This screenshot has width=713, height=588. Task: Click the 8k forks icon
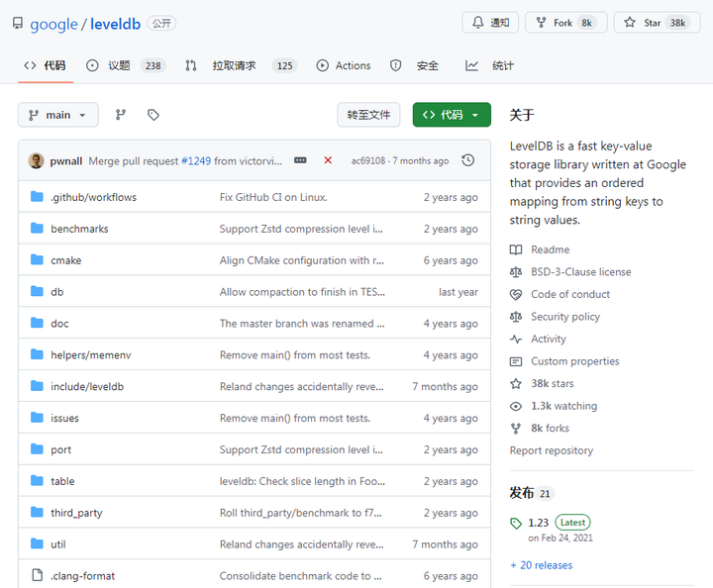(516, 428)
